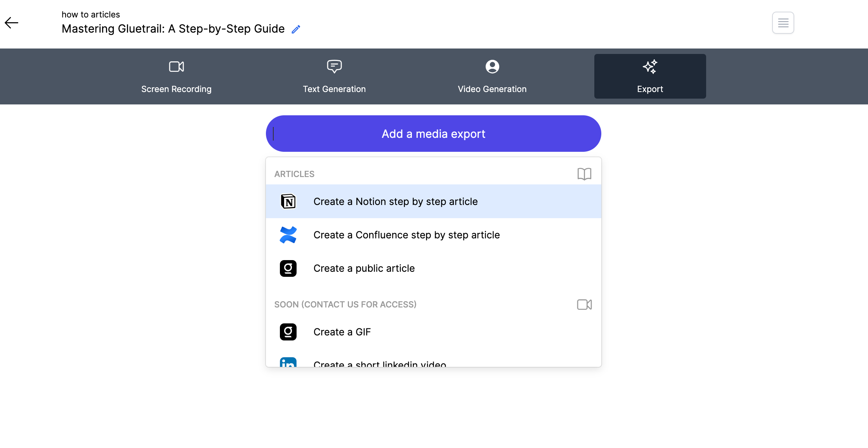
Task: Click the pencil icon to edit the title
Action: coord(296,30)
